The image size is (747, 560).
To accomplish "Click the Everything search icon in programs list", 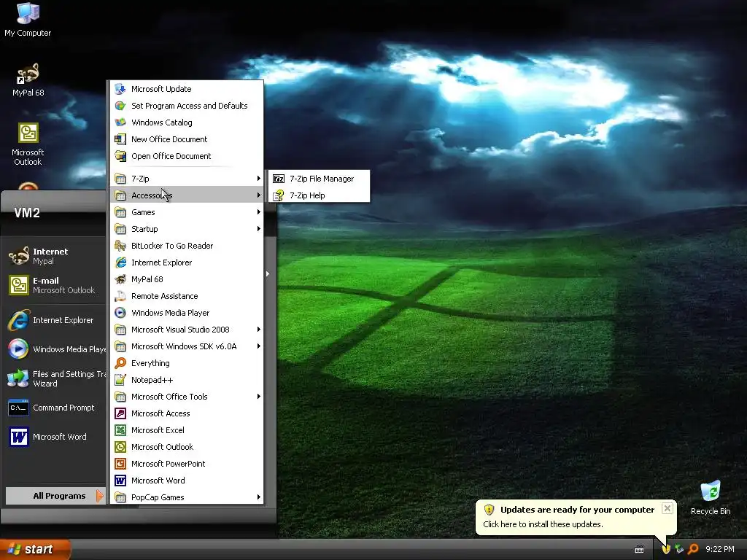I will pos(120,363).
